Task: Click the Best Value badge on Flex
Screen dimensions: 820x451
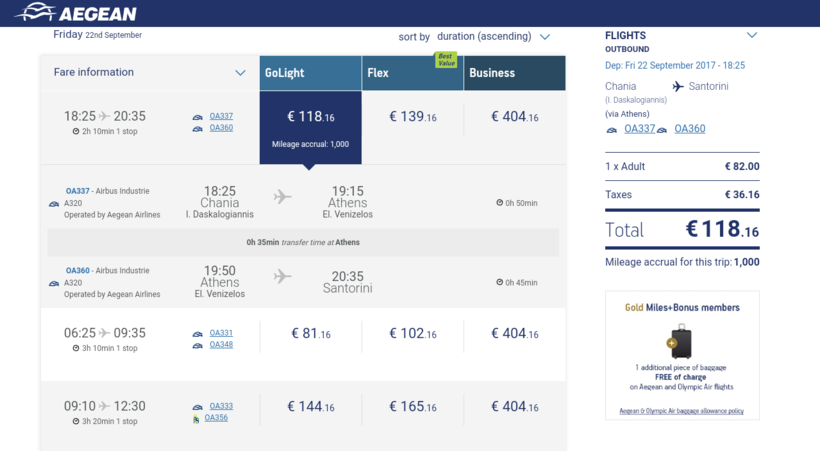Action: tap(445, 60)
